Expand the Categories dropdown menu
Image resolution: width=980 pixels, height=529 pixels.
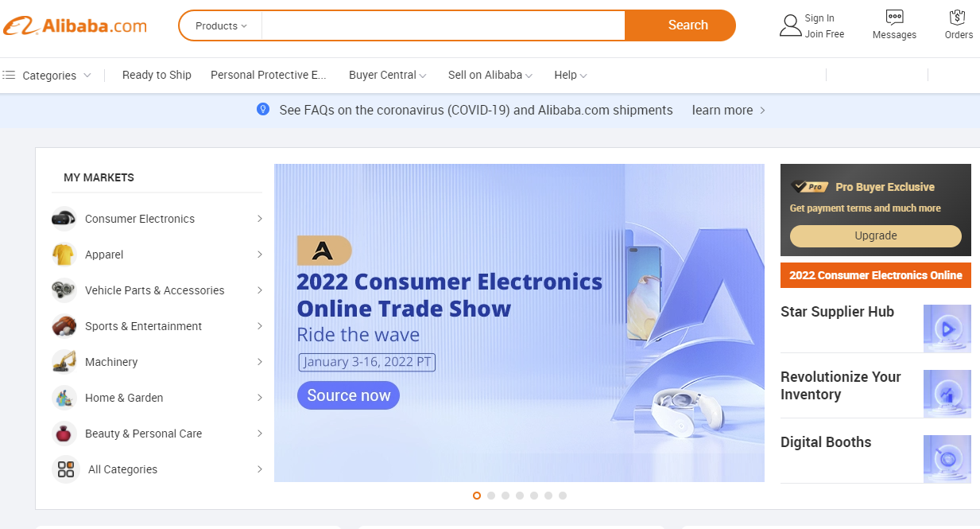tap(47, 76)
